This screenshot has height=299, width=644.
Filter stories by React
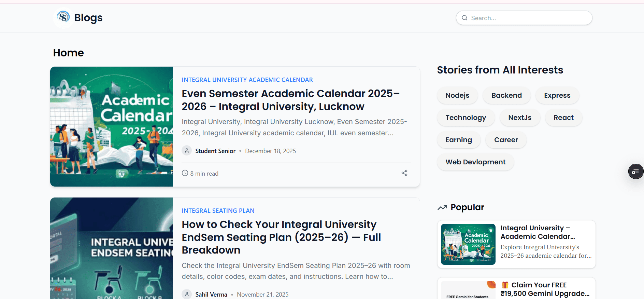point(563,118)
